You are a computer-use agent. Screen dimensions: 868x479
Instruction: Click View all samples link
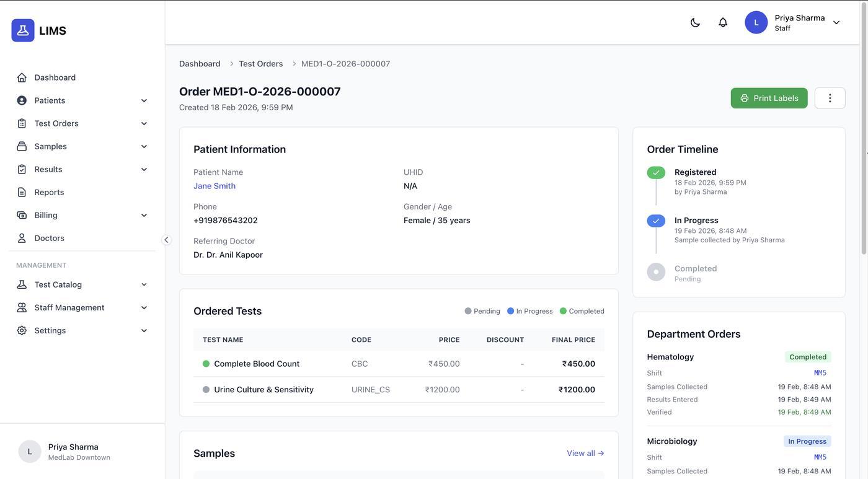click(585, 453)
